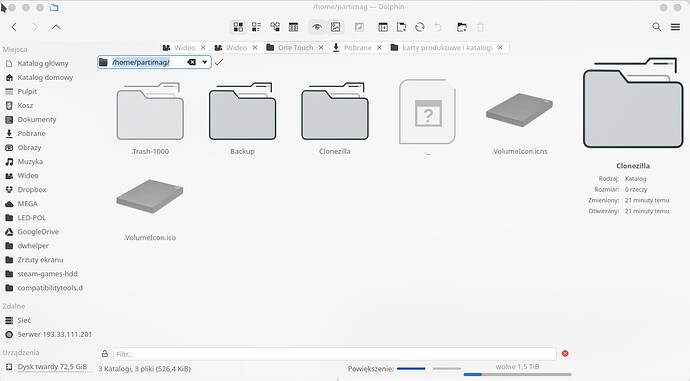The width and height of the screenshot is (690, 381).
Task: Switch to tree Details view mode
Action: point(275,27)
